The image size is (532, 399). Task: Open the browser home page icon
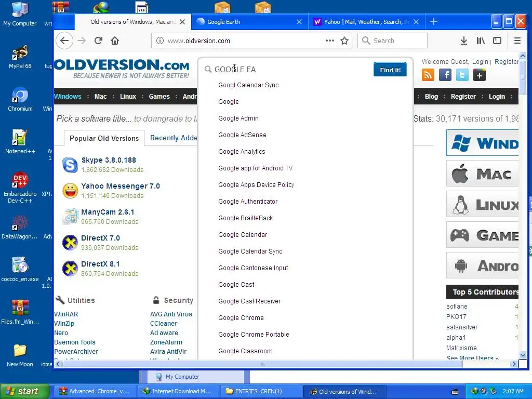115,41
